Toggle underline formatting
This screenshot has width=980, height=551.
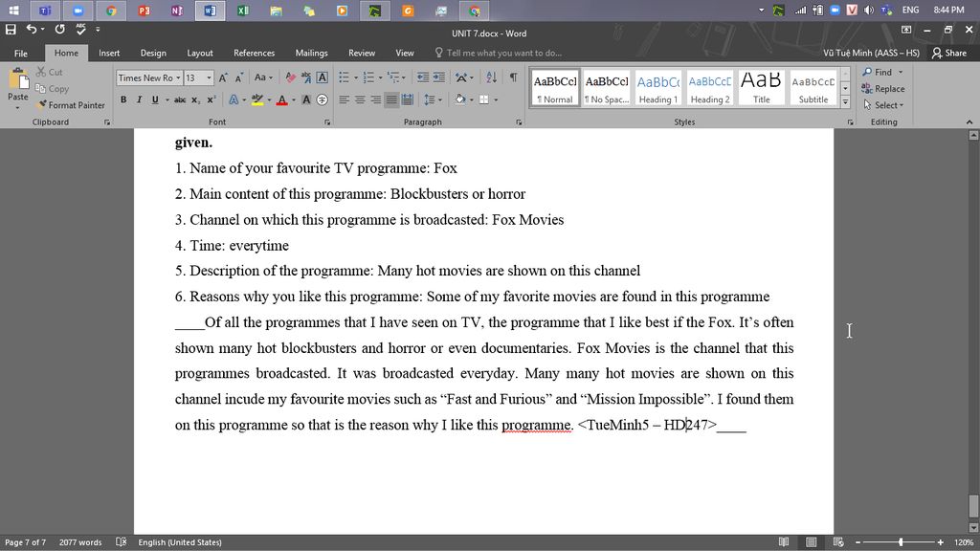click(x=155, y=99)
